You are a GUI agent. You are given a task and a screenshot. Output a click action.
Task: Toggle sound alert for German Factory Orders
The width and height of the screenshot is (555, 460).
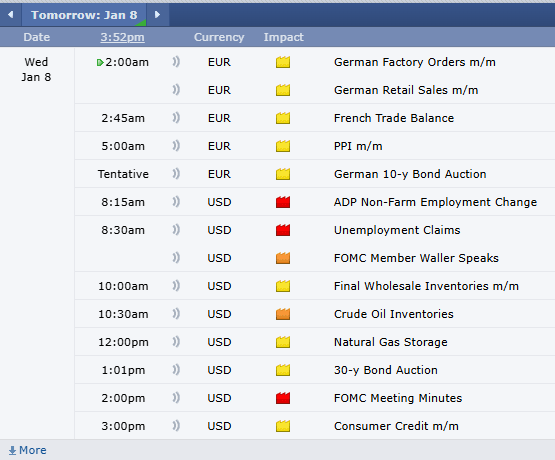[x=176, y=62]
